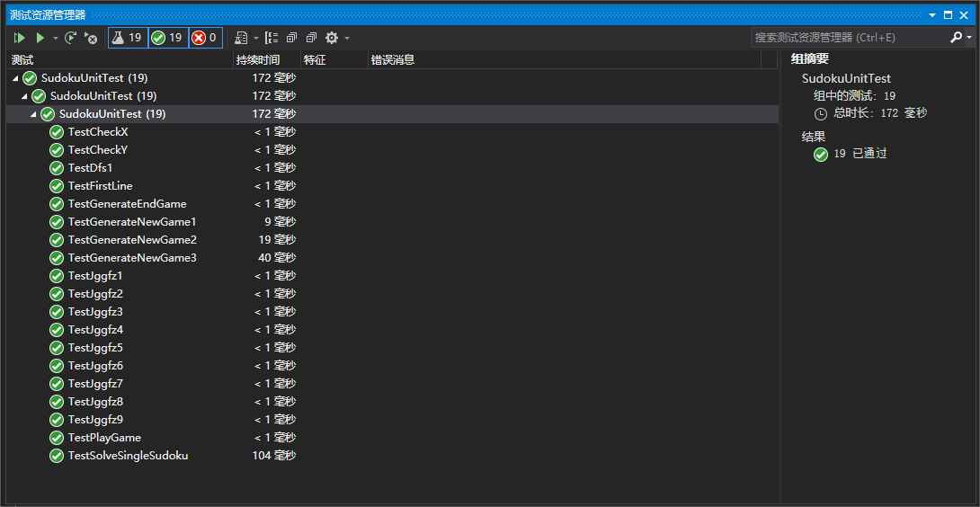
Task: Open the window position dropdown in title bar
Action: 931,15
